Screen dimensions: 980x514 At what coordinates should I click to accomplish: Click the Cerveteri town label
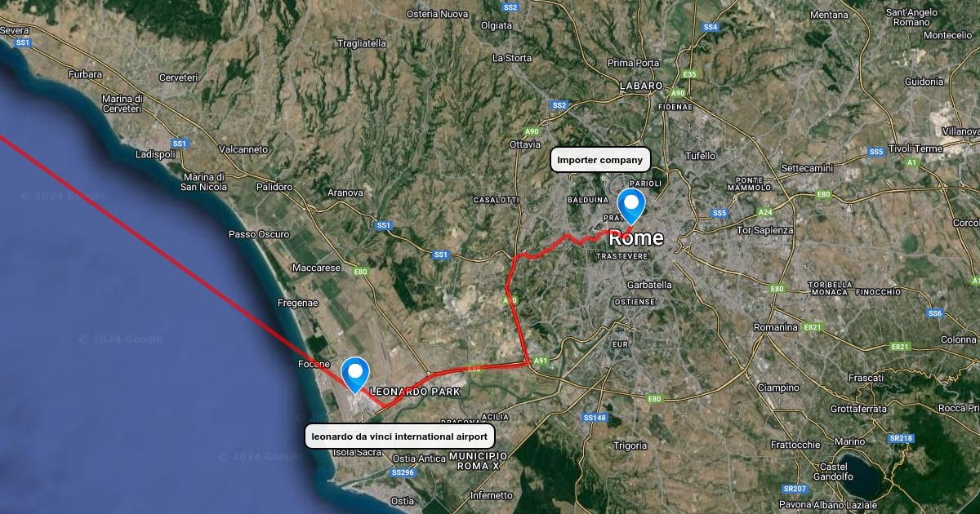click(178, 78)
